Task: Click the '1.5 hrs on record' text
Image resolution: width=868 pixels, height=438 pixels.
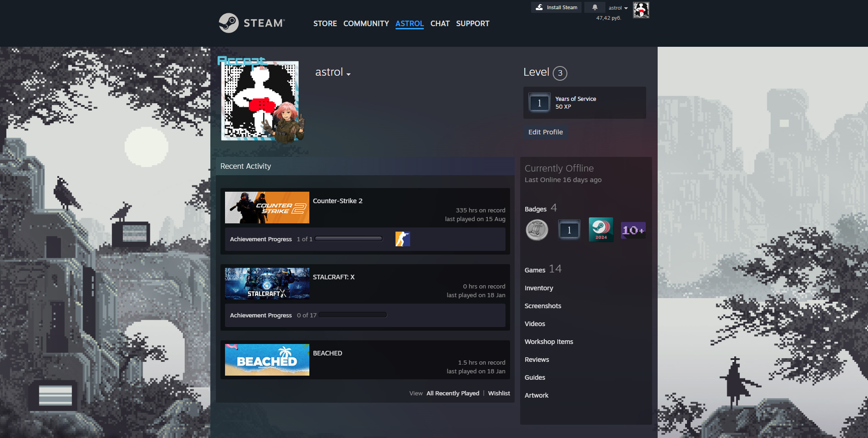Action: 482,363
